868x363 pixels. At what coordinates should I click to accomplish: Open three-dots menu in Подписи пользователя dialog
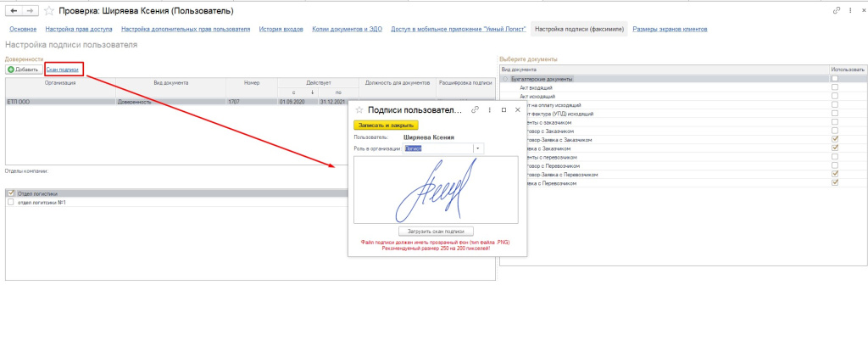(489, 110)
